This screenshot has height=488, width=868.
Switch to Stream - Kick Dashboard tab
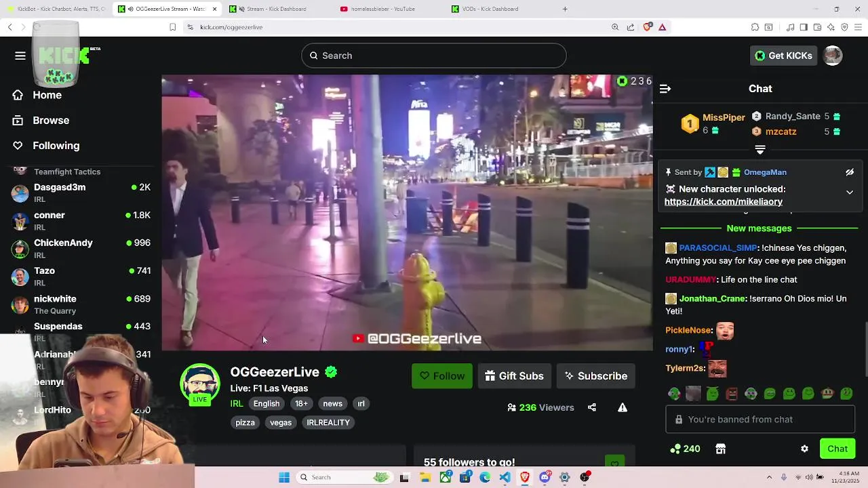(278, 9)
